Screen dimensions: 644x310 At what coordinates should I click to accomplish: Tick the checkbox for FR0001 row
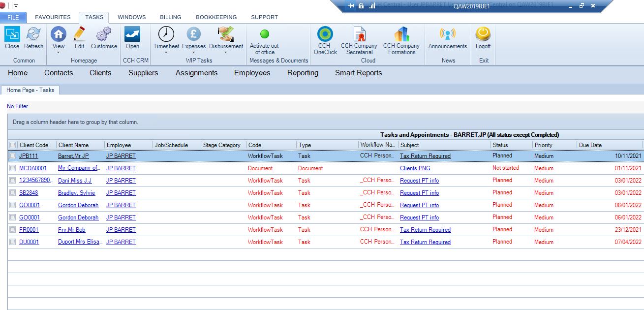pyautogui.click(x=13, y=230)
